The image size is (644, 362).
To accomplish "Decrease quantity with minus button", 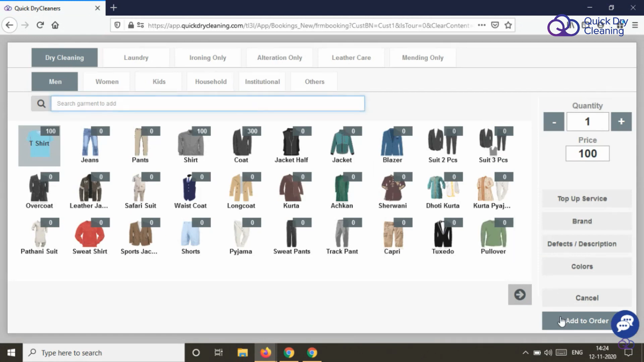I will click(554, 121).
